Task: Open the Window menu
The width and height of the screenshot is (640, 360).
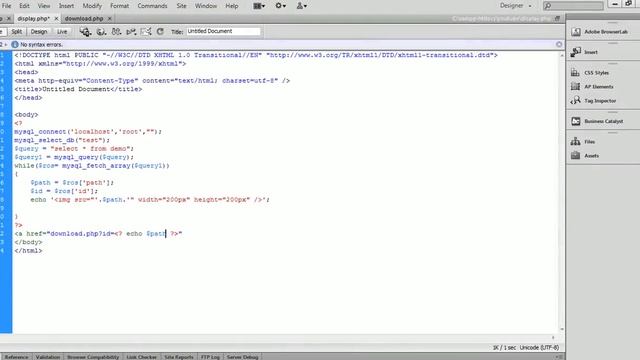Action: 206,6
